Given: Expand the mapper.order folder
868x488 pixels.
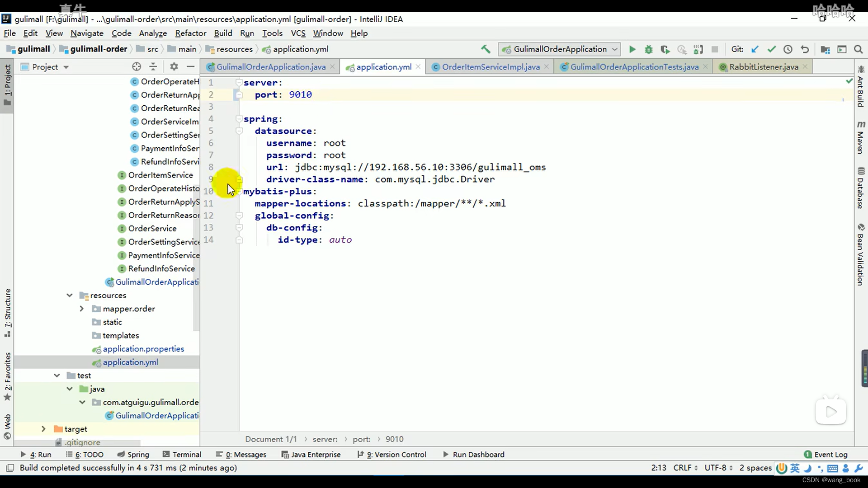Looking at the screenshot, I should point(82,309).
